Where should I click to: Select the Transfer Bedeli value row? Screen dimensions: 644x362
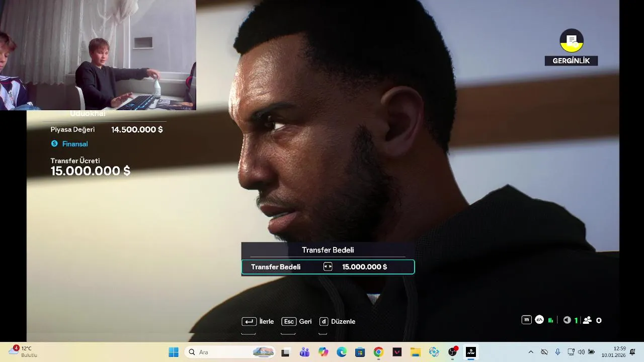point(328,267)
